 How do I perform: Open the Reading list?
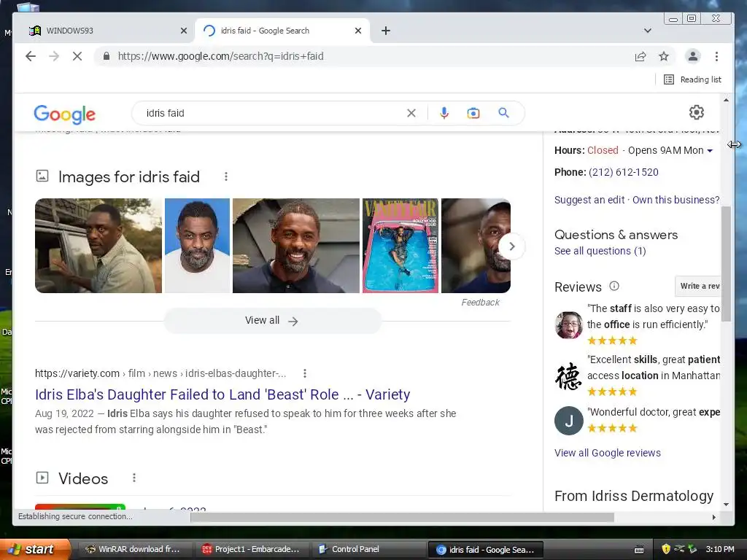(693, 79)
